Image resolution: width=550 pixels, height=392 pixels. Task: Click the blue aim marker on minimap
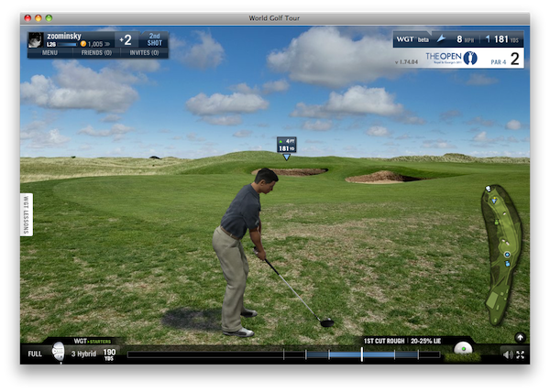point(495,201)
